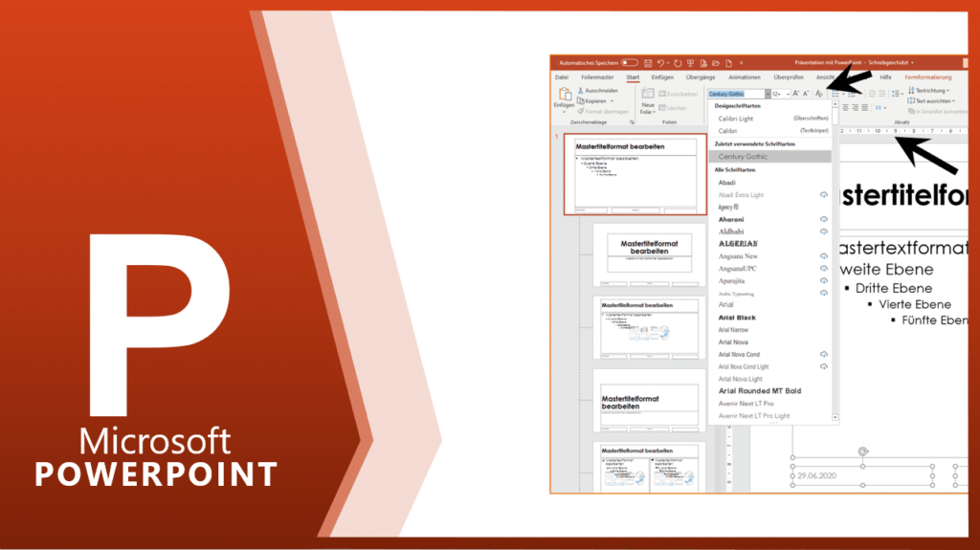The height and width of the screenshot is (550, 980).
Task: Switch to the Hilfe tab
Action: (x=885, y=77)
